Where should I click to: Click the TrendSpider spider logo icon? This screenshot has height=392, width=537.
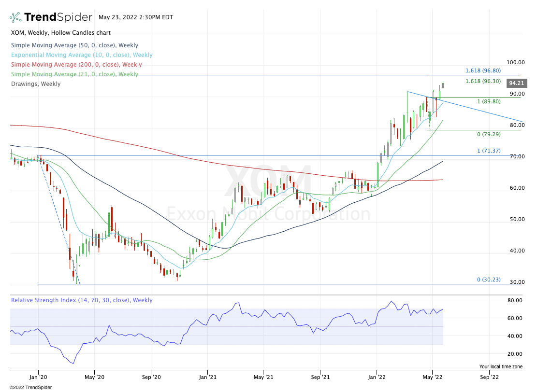[x=15, y=17]
